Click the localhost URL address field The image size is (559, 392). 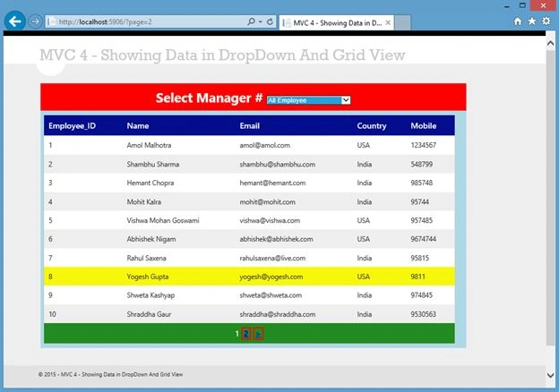click(x=145, y=21)
